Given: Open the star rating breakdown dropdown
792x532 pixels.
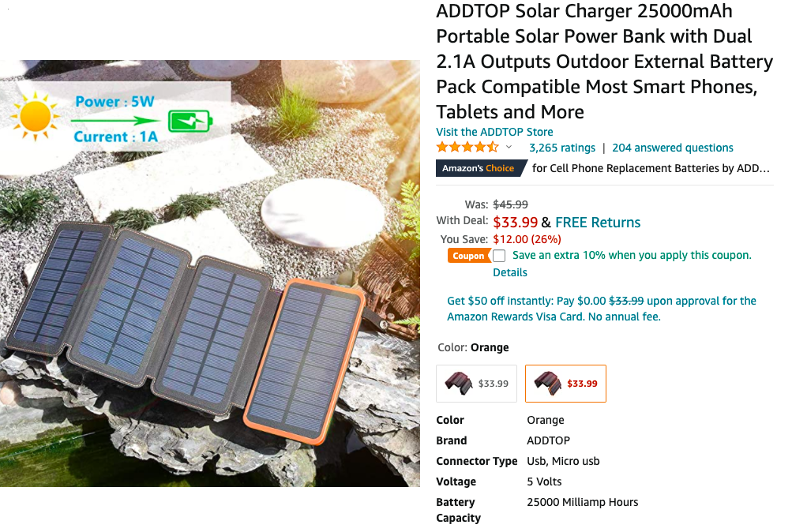Looking at the screenshot, I should point(508,147).
